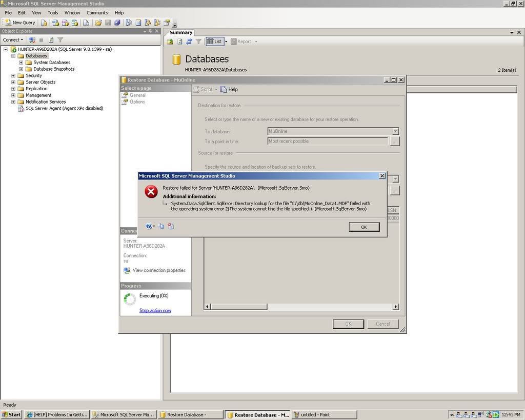525x420 pixels.
Task: Click the Object Explorer filter icon
Action: [x=60, y=39]
